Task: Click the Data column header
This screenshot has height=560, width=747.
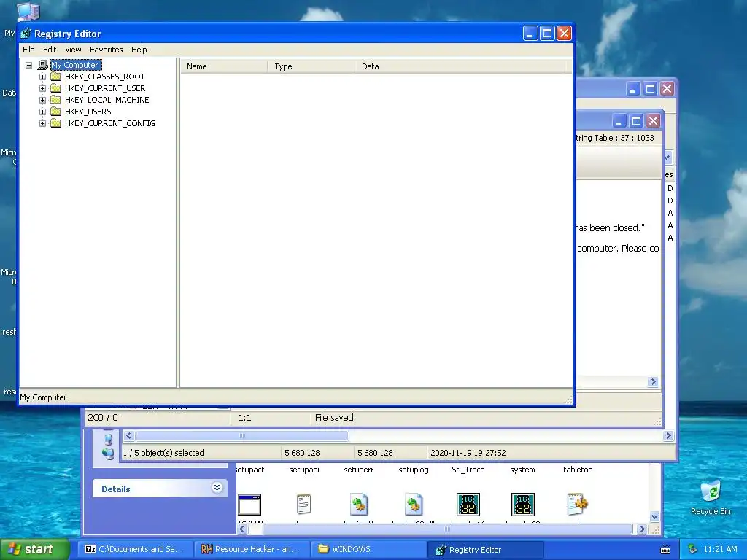Action: [460, 66]
